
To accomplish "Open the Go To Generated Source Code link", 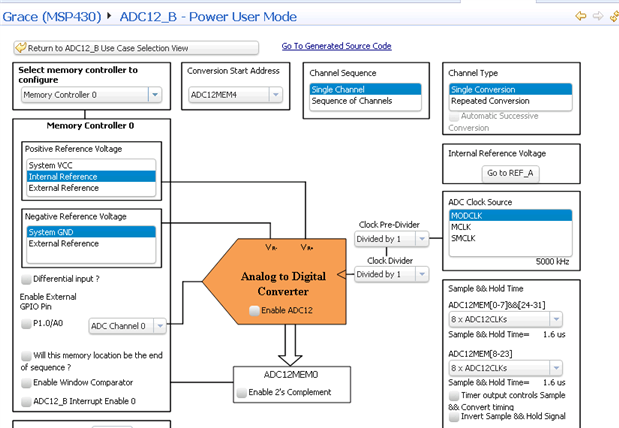I will tap(336, 46).
